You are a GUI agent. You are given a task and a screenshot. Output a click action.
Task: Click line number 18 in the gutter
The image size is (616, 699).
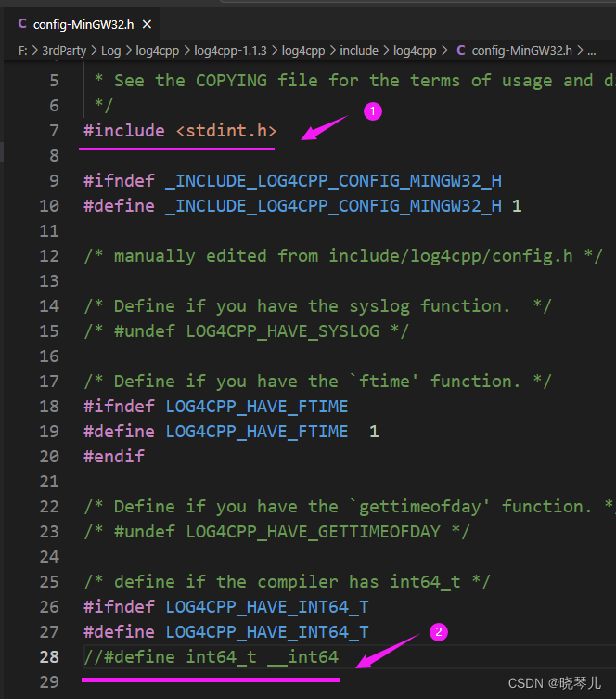point(49,406)
